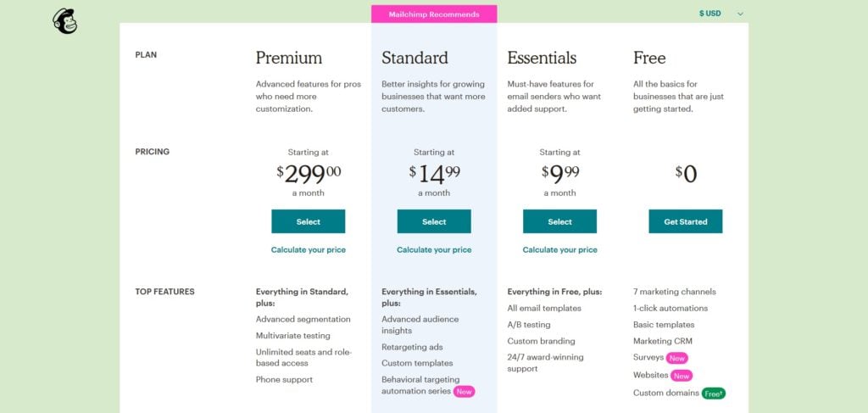Select the Essentials plan button
The image size is (868, 413).
click(x=559, y=221)
